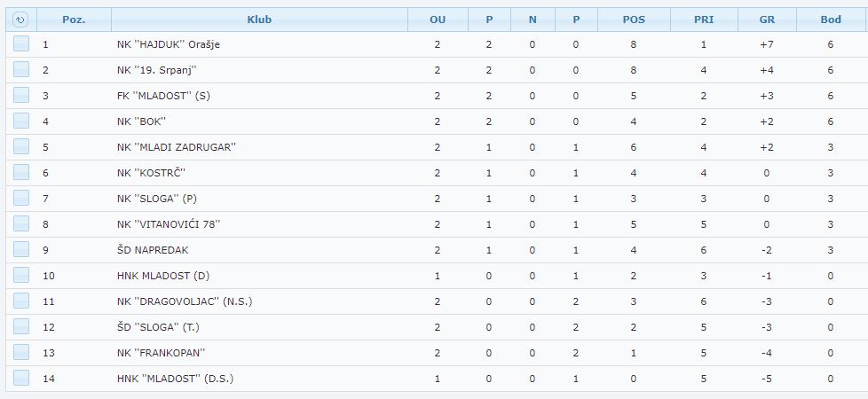Mark the NK "MLADI ZADRUGAR" row checkbox
Screen dimensions: 868x399
[21, 146]
